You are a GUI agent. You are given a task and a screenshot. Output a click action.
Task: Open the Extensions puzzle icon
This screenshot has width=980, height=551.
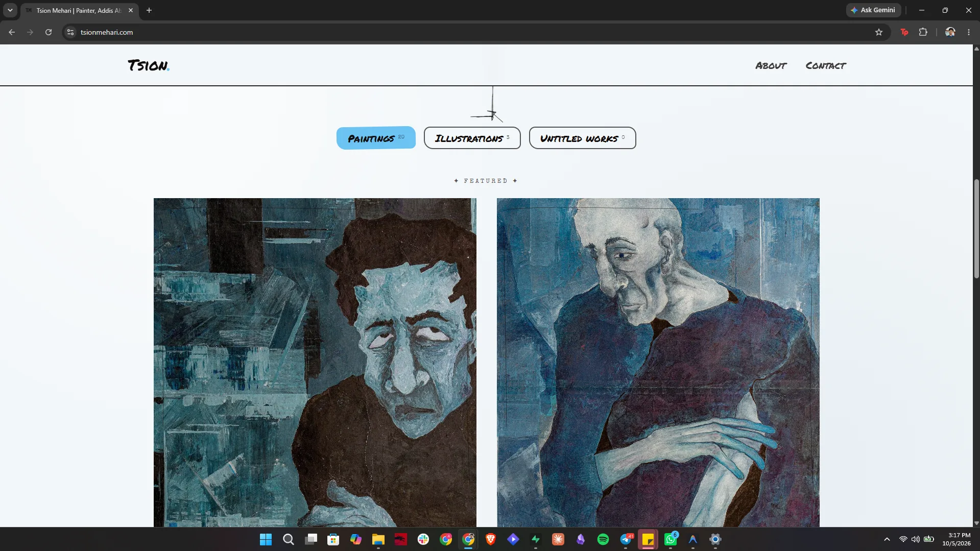click(x=923, y=32)
